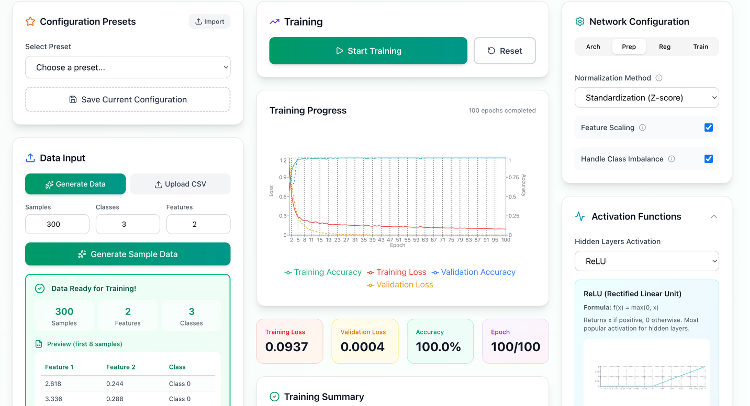Collapse the Activation Functions section

713,216
